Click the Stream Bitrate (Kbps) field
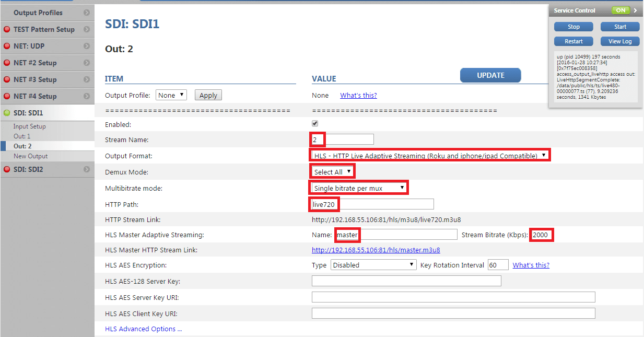The width and height of the screenshot is (644, 337). point(542,235)
